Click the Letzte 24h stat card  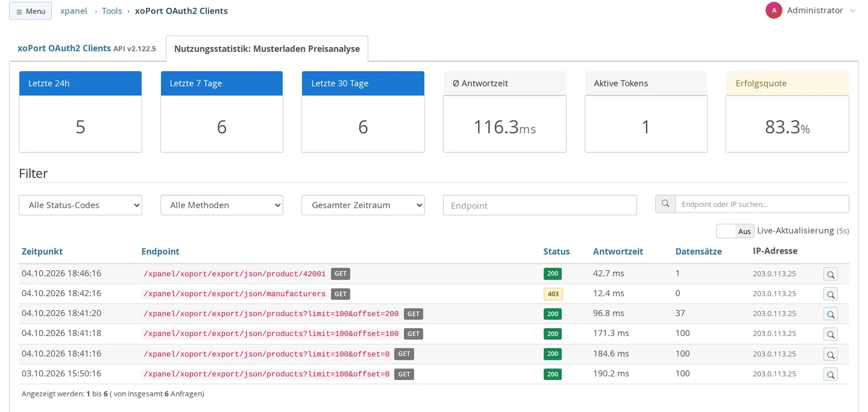click(80, 112)
